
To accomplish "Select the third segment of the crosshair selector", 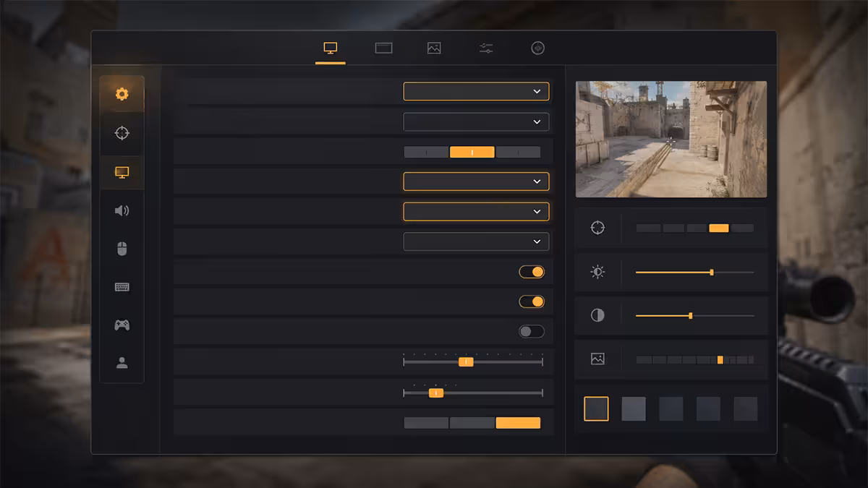I will point(697,228).
